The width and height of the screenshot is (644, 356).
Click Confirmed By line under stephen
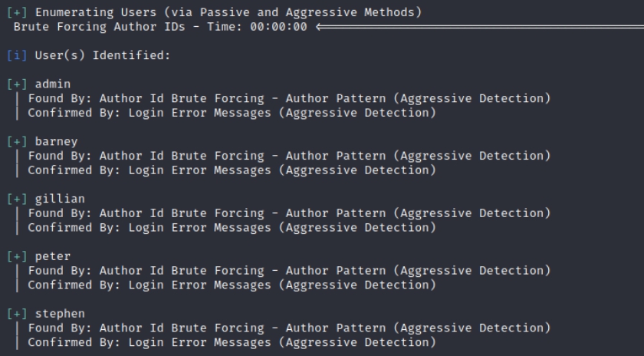click(x=232, y=342)
